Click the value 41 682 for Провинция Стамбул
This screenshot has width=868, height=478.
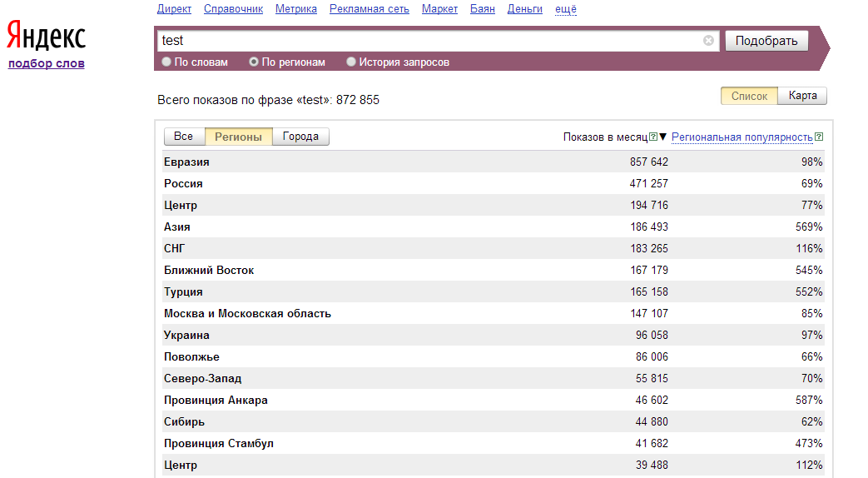tap(652, 443)
